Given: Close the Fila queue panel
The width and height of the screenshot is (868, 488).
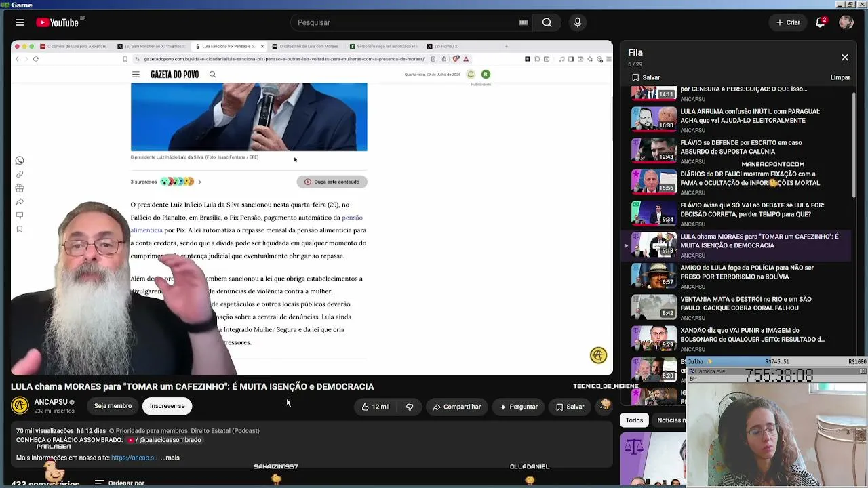Looking at the screenshot, I should pos(844,58).
